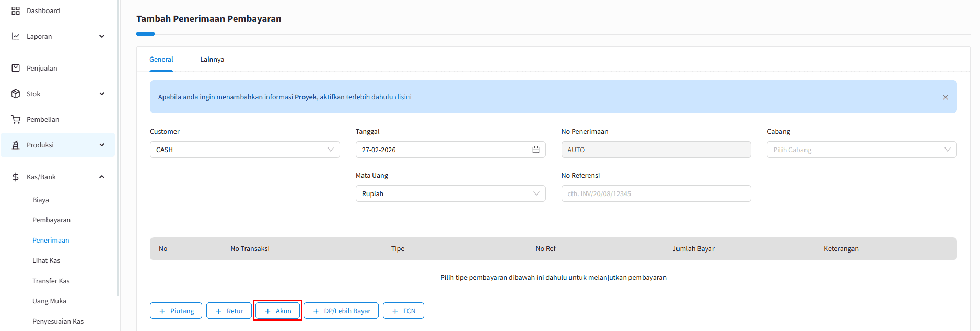Select the General tab

[x=161, y=59]
